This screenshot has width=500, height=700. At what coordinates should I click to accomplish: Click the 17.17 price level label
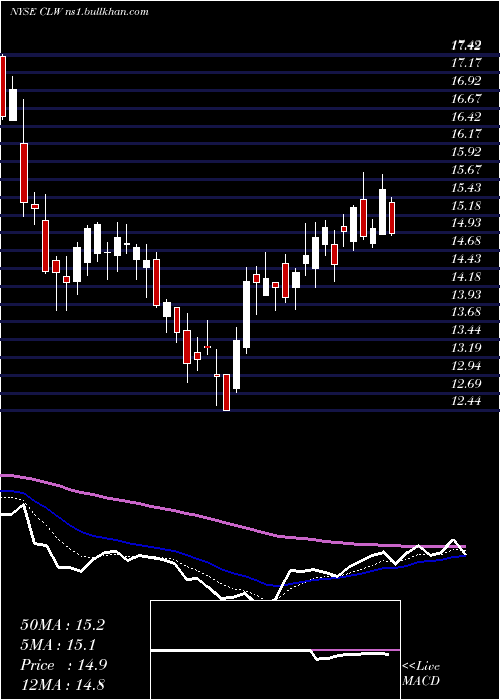[466, 63]
